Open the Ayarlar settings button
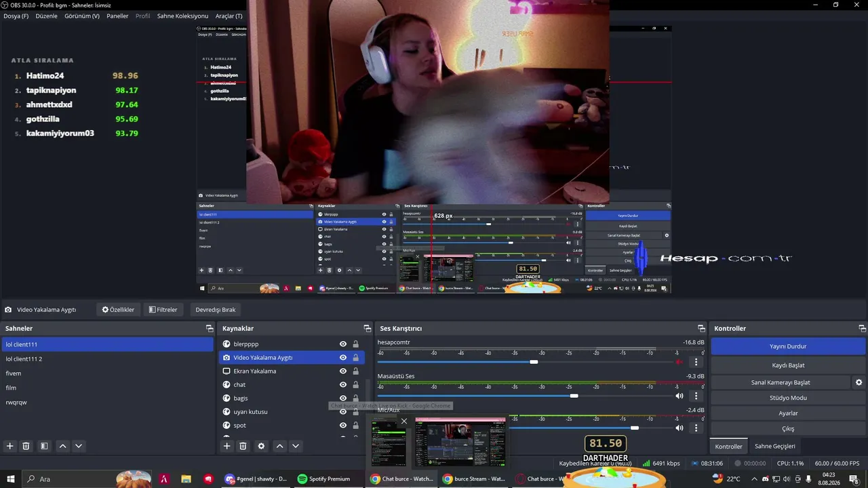Viewport: 868px width, 488px height. [x=788, y=413]
